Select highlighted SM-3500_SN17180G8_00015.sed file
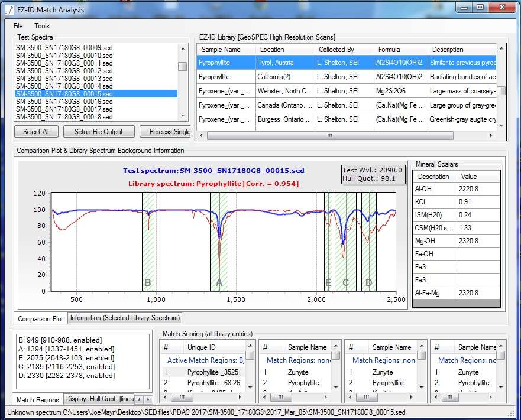The width and height of the screenshot is (521, 420). [96, 93]
